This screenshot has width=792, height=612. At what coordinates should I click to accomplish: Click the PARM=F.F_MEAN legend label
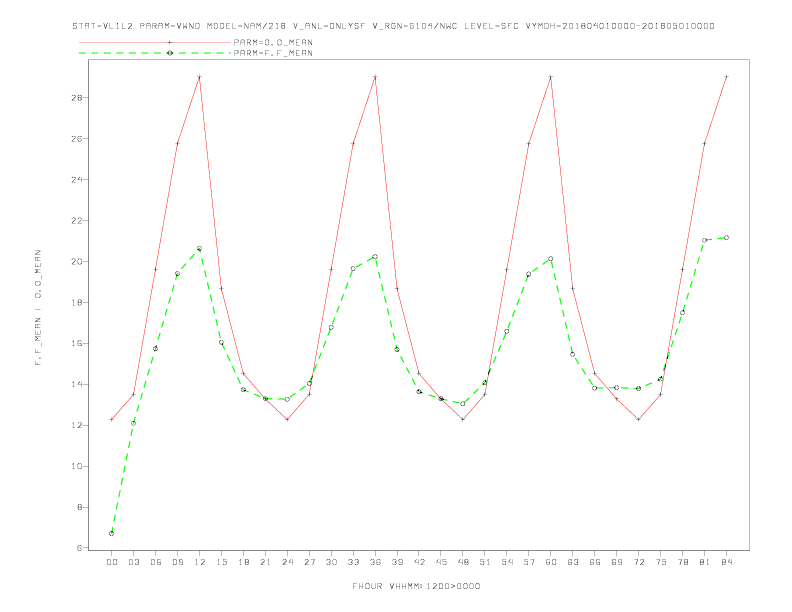pyautogui.click(x=273, y=53)
